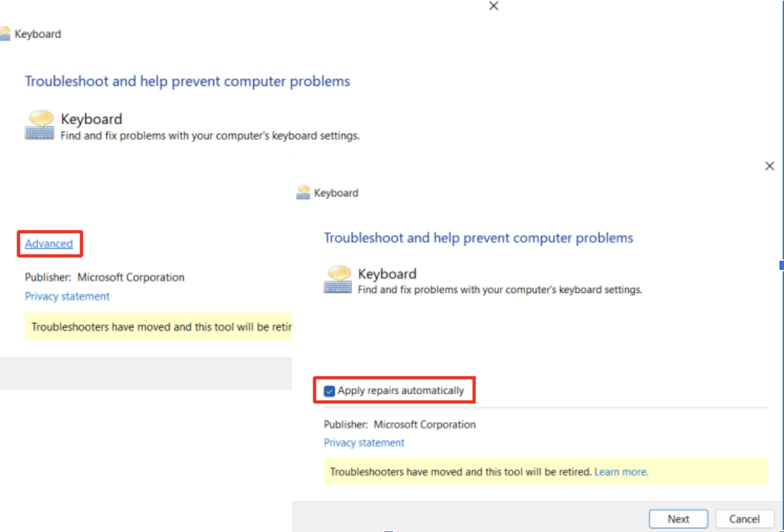This screenshot has height=532, width=784.
Task: Open the Advanced options link
Action: click(x=49, y=244)
